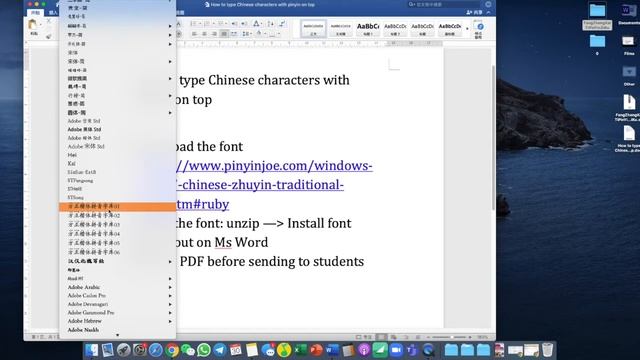Click the search field in title bar
This screenshot has height=360, width=640.
[445, 4]
